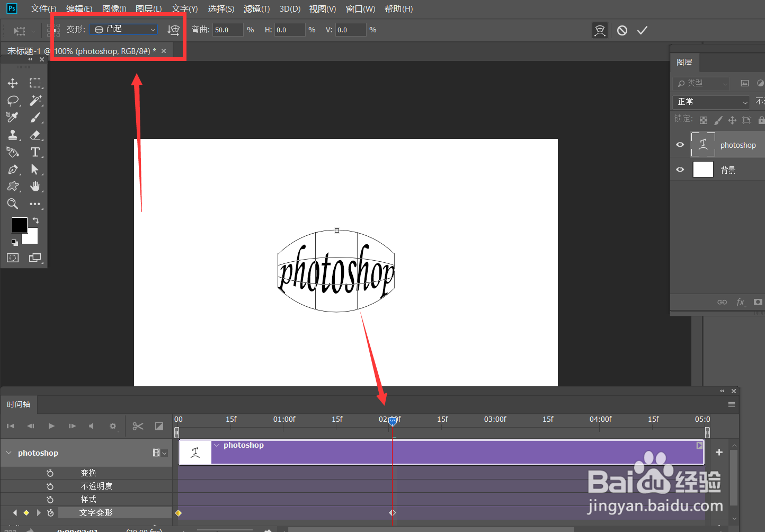765x532 pixels.
Task: Open the 文件 menu
Action: [x=43, y=8]
